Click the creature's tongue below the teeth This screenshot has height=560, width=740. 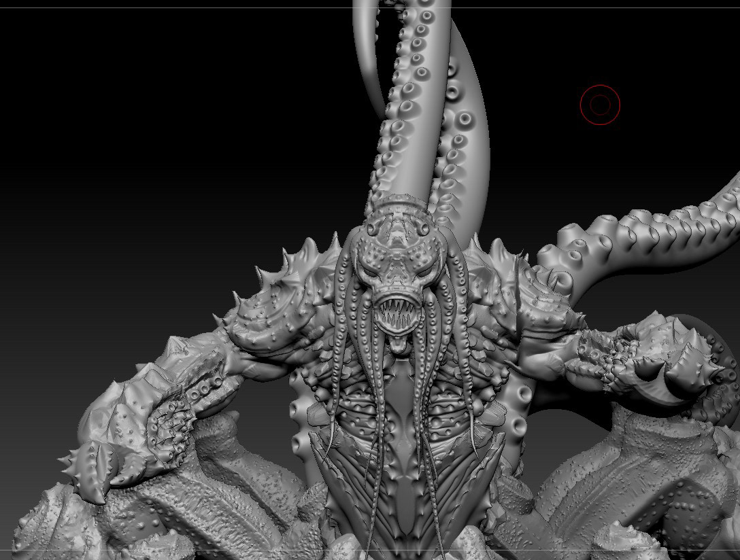(x=397, y=344)
